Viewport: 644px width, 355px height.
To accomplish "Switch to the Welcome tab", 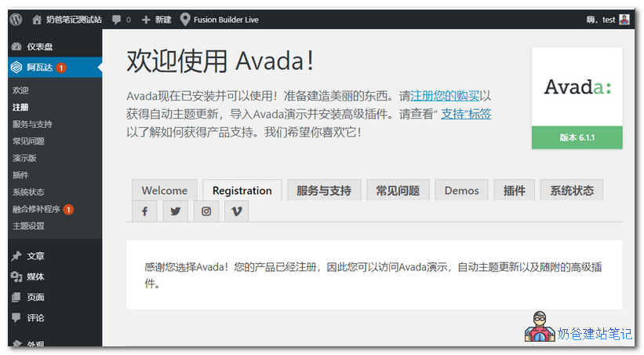I will click(164, 190).
